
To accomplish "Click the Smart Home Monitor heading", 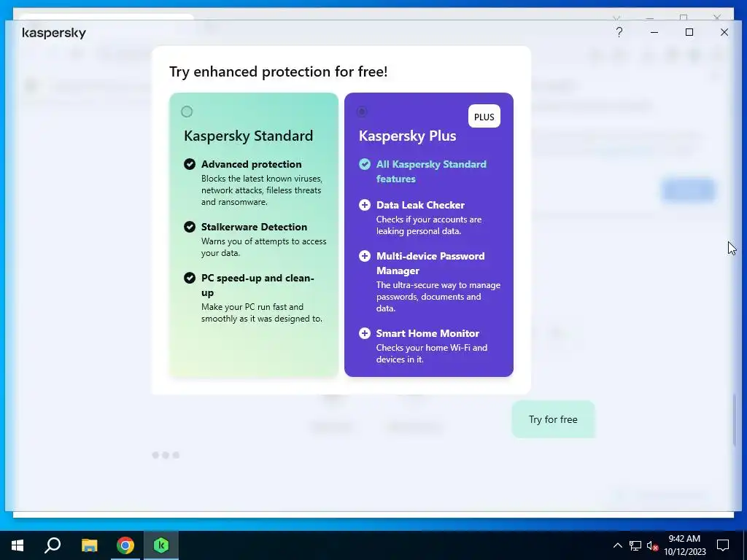I will pos(427,332).
